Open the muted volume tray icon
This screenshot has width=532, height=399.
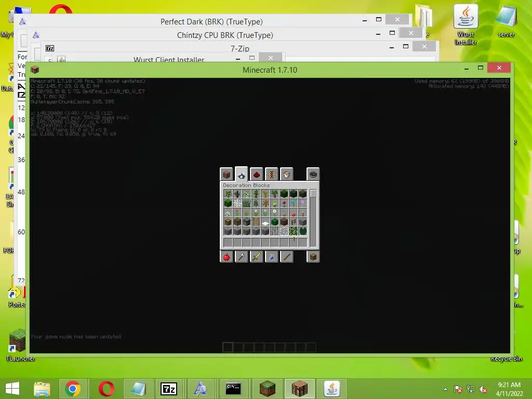(x=483, y=389)
